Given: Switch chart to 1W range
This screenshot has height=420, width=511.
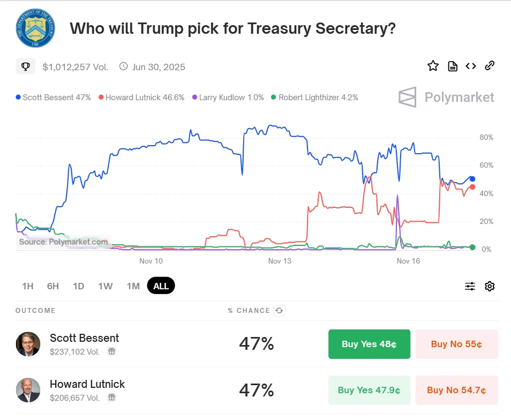Looking at the screenshot, I should coord(106,286).
